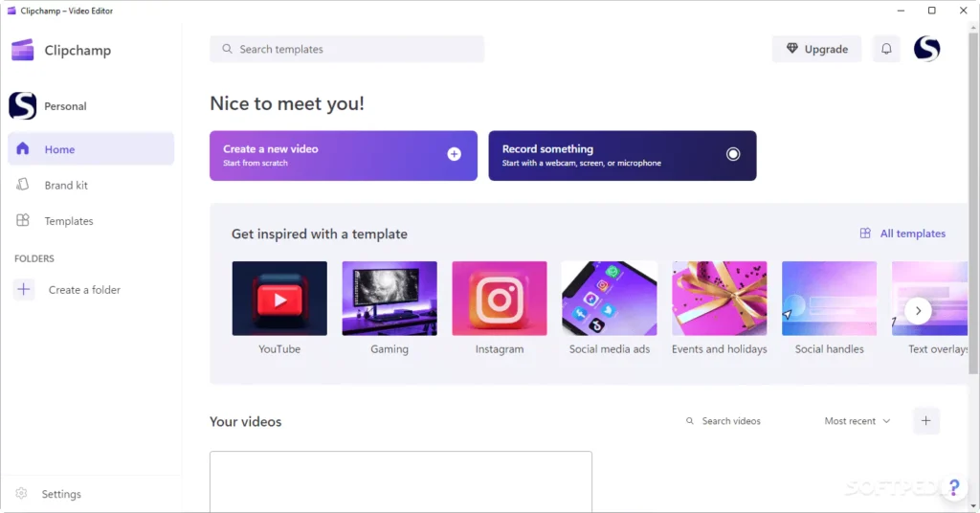Click the Settings gear icon
The width and height of the screenshot is (980, 513).
pyautogui.click(x=21, y=493)
